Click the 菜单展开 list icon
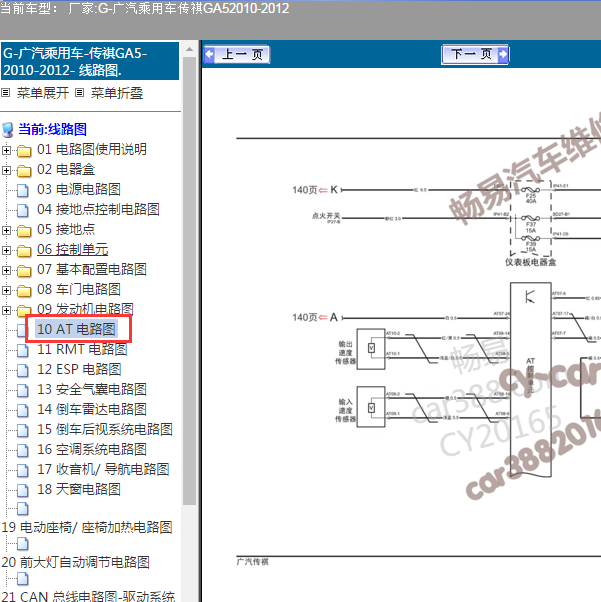This screenshot has width=601, height=602. (5, 93)
